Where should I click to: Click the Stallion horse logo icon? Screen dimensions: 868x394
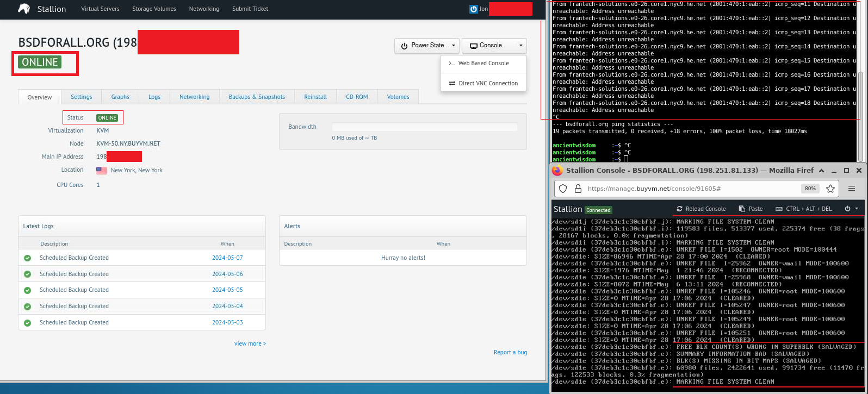click(x=24, y=9)
